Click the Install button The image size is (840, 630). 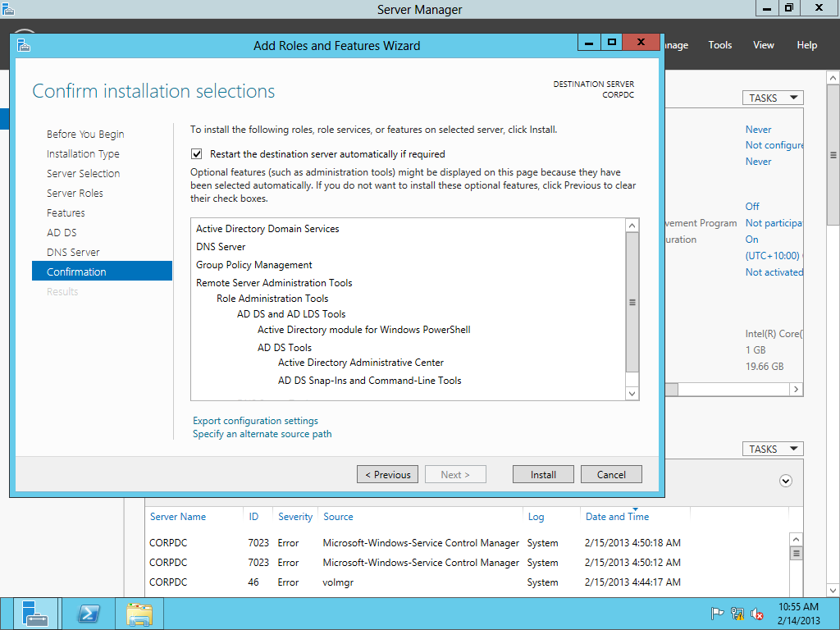point(543,474)
